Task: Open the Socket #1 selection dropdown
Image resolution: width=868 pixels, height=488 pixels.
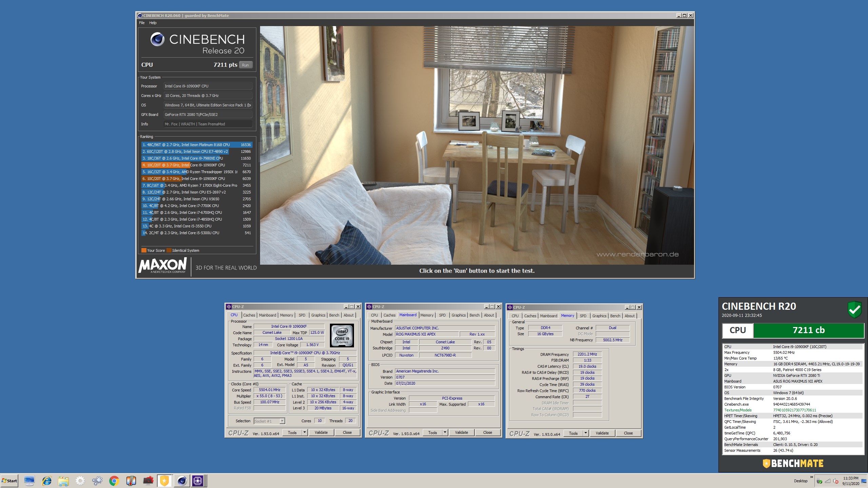Action: click(282, 421)
